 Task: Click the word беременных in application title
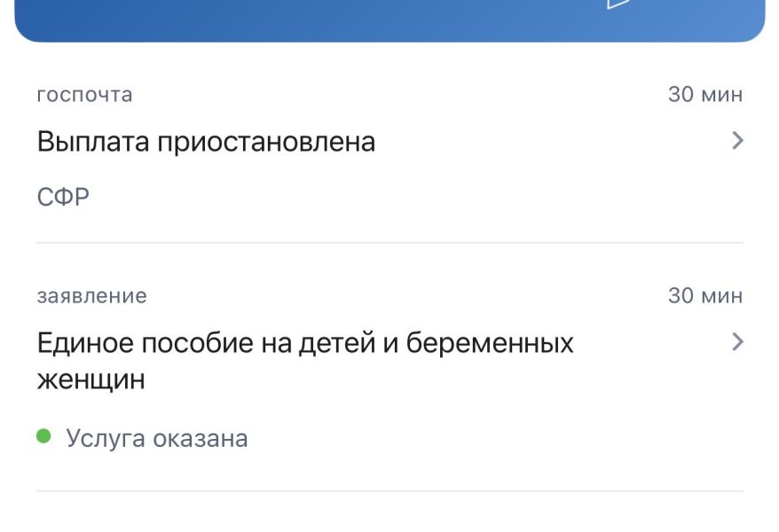pyautogui.click(x=490, y=342)
